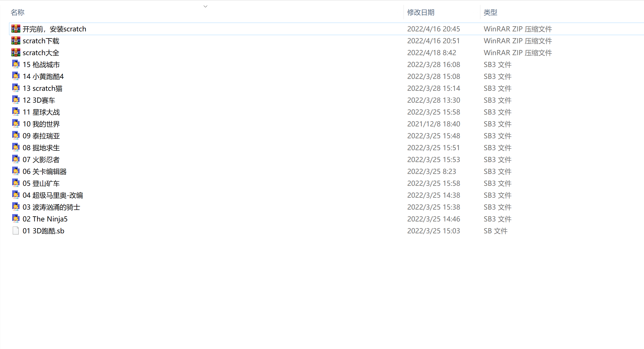Select file name 09 泰拉瑞亚
Image resolution: width=644 pixels, height=349 pixels.
click(x=41, y=136)
